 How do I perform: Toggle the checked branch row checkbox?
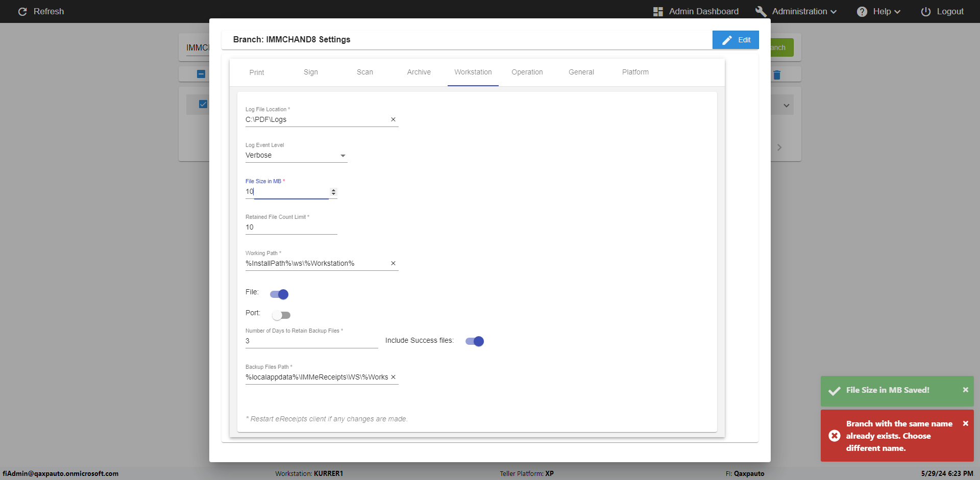click(203, 104)
